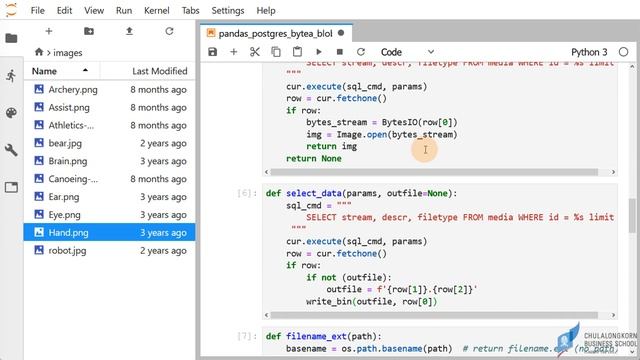
Task: Save the notebook with disk icon
Action: click(213, 52)
